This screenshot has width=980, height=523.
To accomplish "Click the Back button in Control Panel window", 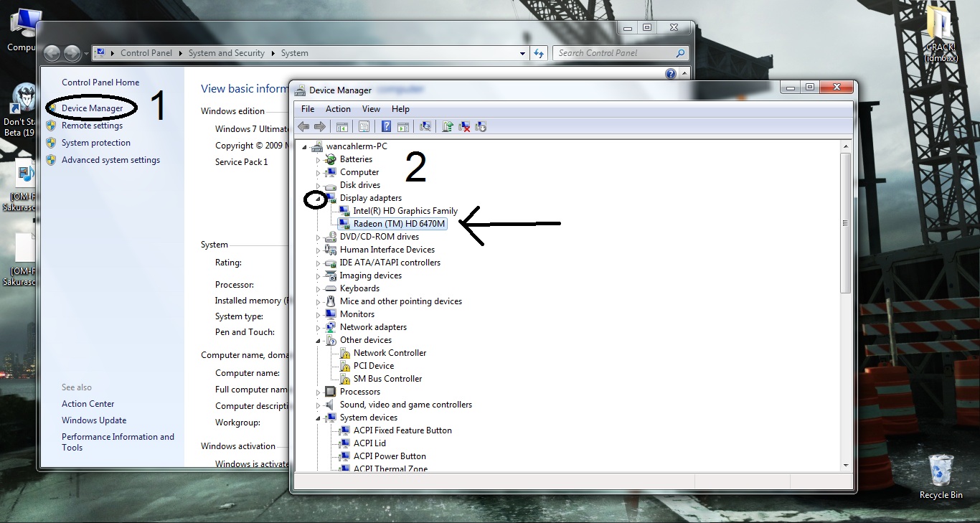I will [x=52, y=53].
